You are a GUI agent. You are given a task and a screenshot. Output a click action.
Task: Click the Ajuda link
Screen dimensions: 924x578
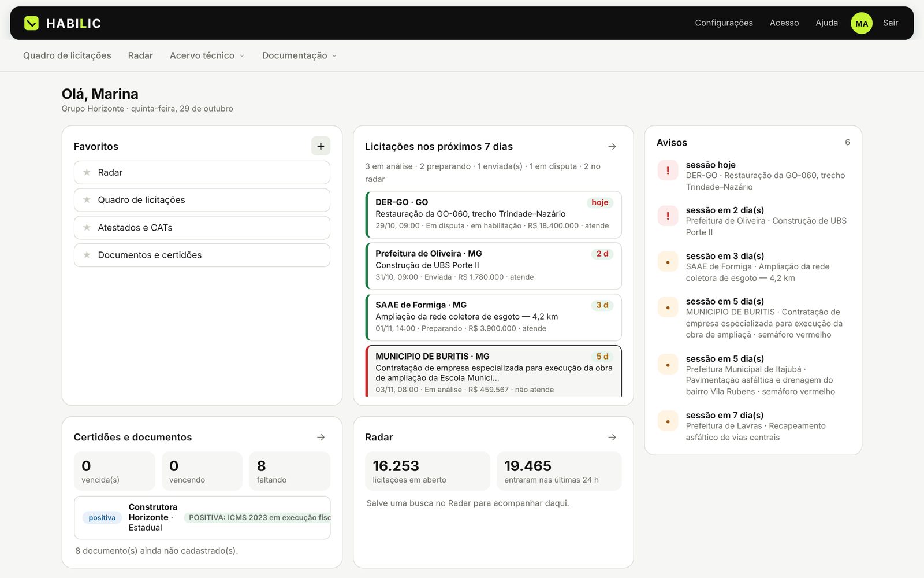[826, 23]
